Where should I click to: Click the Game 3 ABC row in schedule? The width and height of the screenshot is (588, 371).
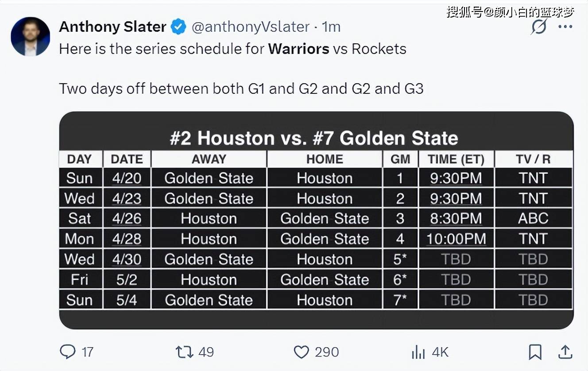coord(316,218)
